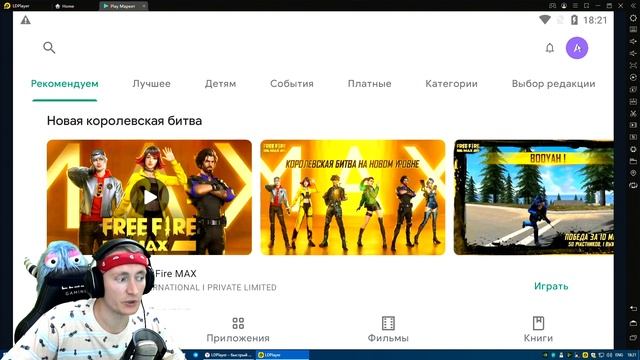This screenshot has height=360, width=640.
Task: Click the Windows taskbar volume icon
Action: [609, 355]
